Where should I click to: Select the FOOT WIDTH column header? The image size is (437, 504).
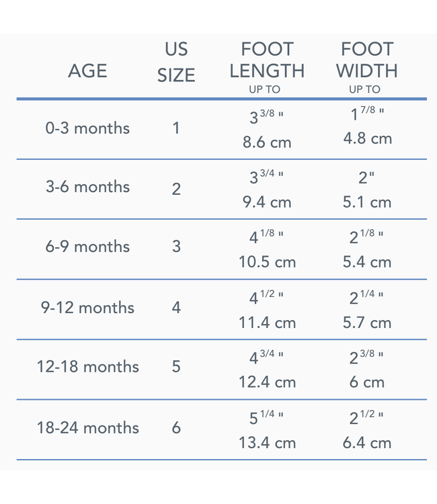[x=366, y=60]
